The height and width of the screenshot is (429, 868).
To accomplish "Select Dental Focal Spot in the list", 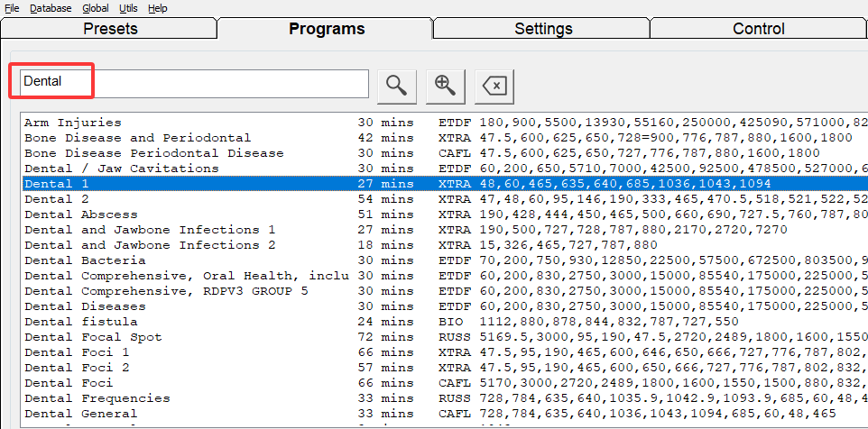I will (x=444, y=337).
